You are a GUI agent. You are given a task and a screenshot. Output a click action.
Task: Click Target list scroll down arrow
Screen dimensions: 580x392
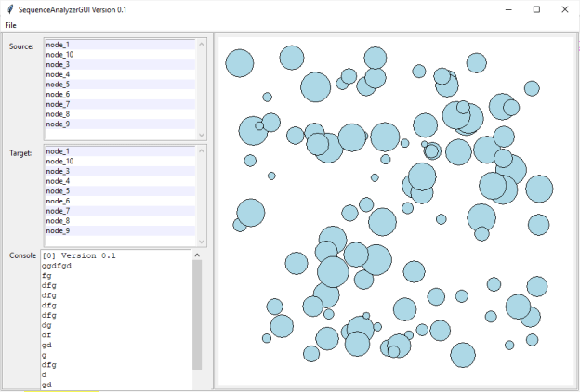point(202,241)
